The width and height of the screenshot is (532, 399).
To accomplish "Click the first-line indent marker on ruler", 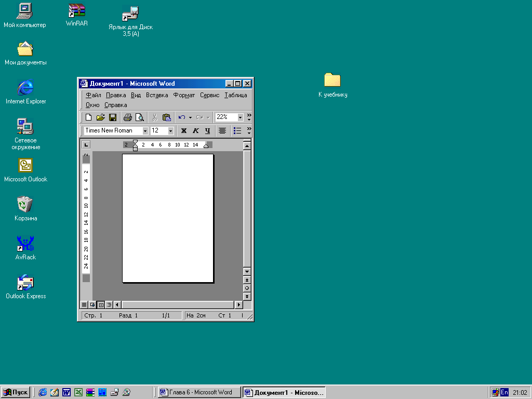I will pyautogui.click(x=136, y=142).
